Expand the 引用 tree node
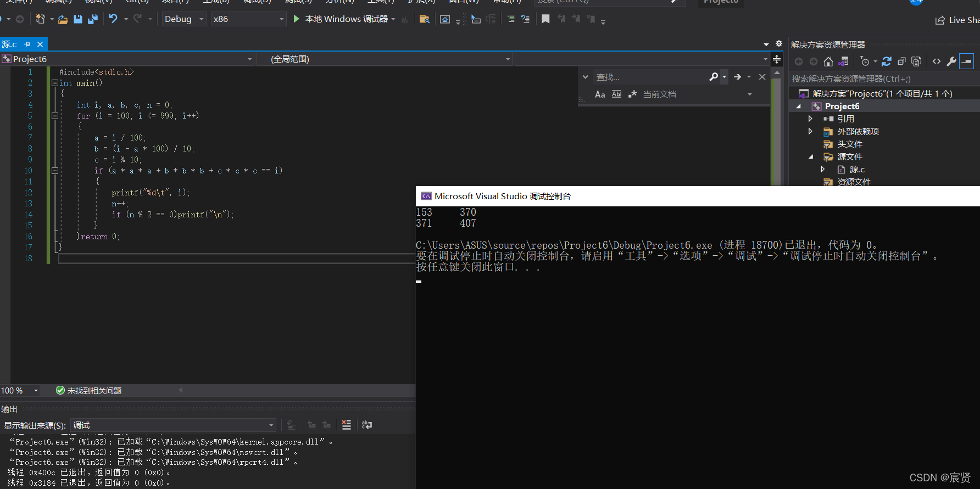Screen dimensions: 980x489 point(810,119)
